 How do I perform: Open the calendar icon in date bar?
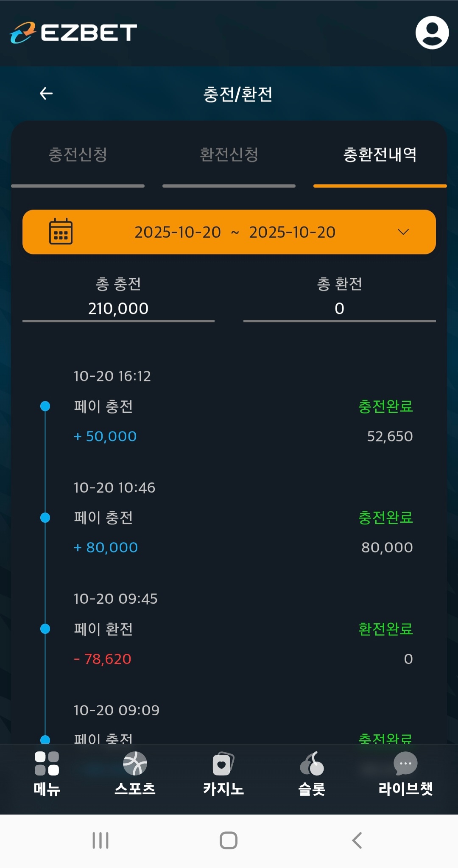61,232
